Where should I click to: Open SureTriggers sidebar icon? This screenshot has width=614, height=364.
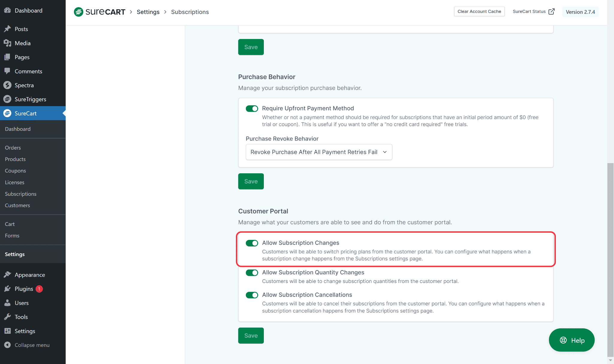[x=7, y=99]
